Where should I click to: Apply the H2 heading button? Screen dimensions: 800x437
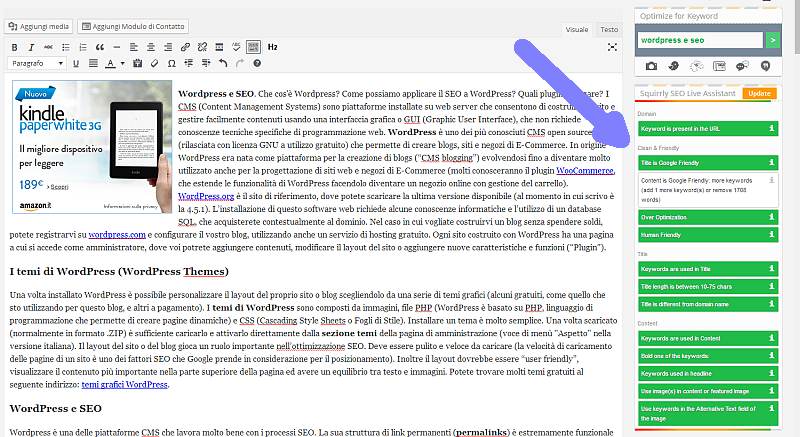[x=272, y=47]
